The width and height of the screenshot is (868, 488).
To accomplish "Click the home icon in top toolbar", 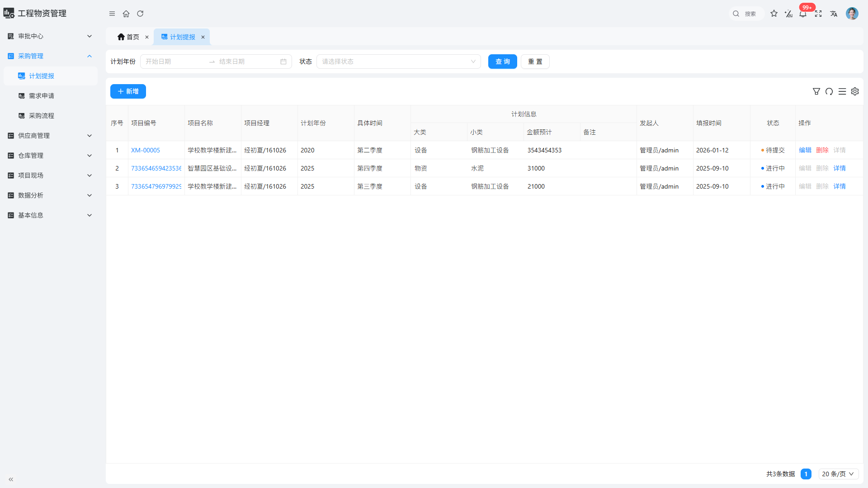I will coord(126,14).
